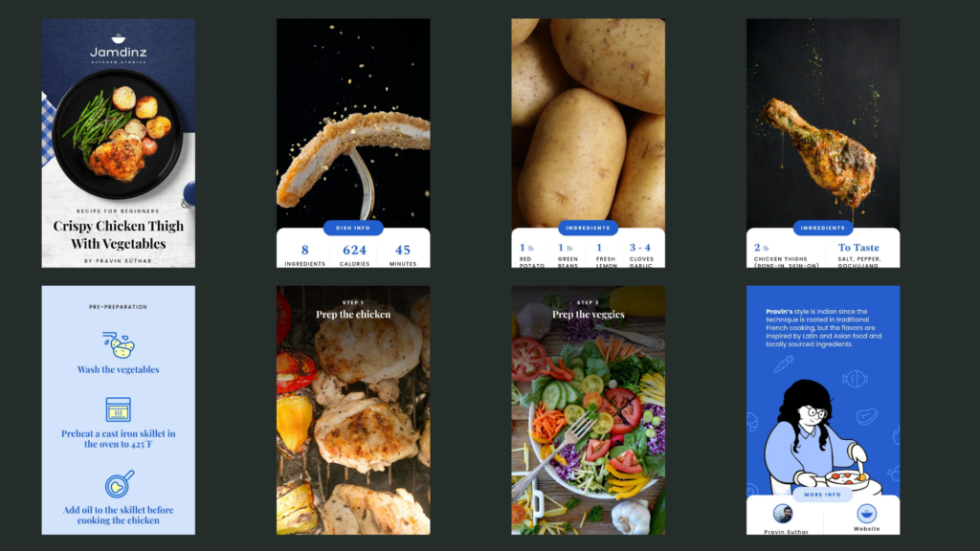The width and height of the screenshot is (980, 551).
Task: Click Pravin Suthar profile avatar
Action: coord(783,514)
